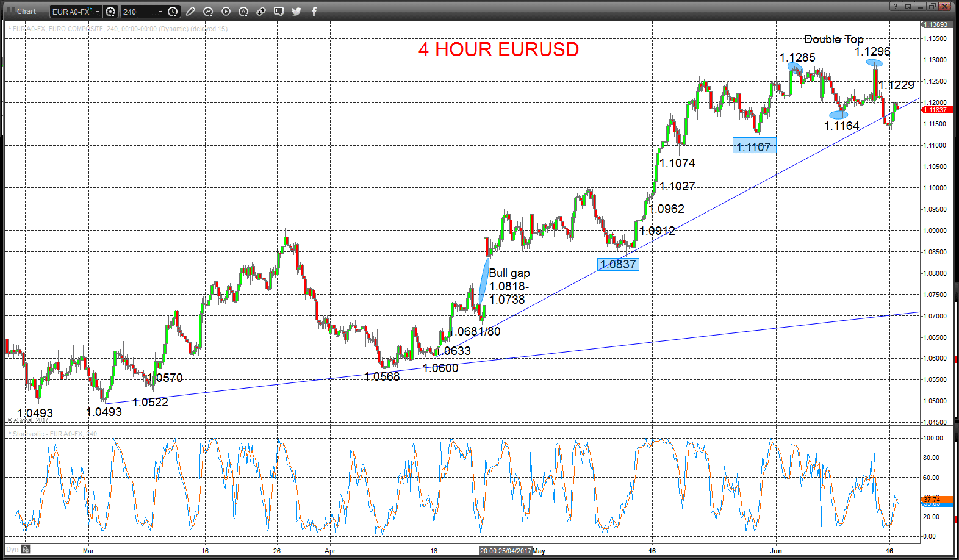Click the May date axis label
The width and height of the screenshot is (959, 560).
[539, 551]
